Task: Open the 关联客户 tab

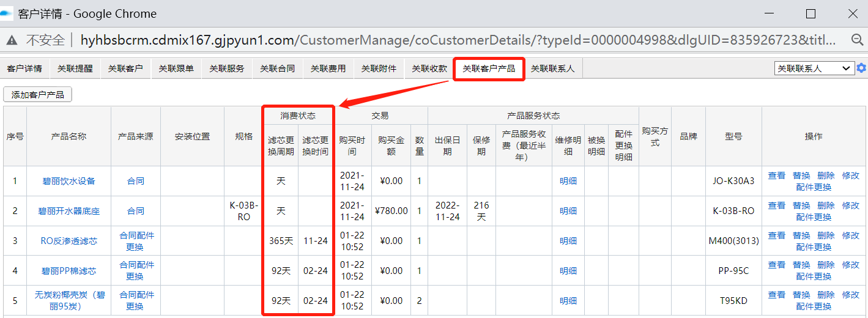Action: (125, 69)
